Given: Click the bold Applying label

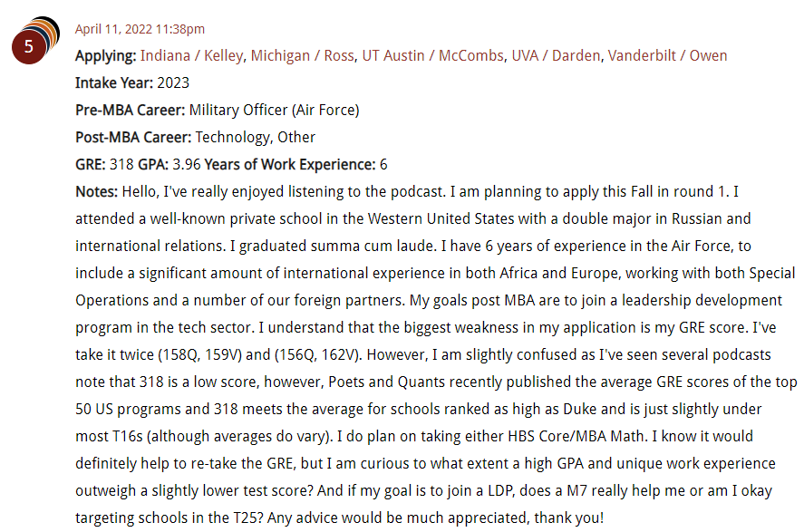Looking at the screenshot, I should click(106, 55).
